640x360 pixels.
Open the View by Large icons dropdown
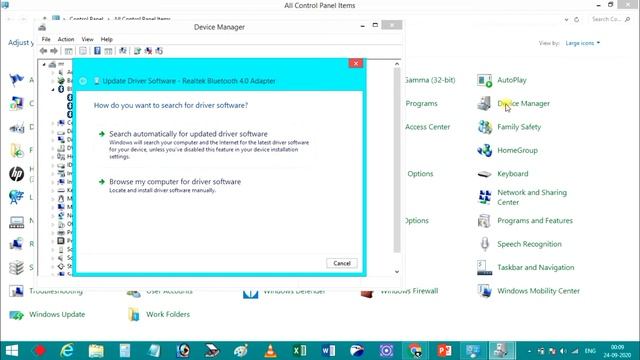click(x=583, y=43)
